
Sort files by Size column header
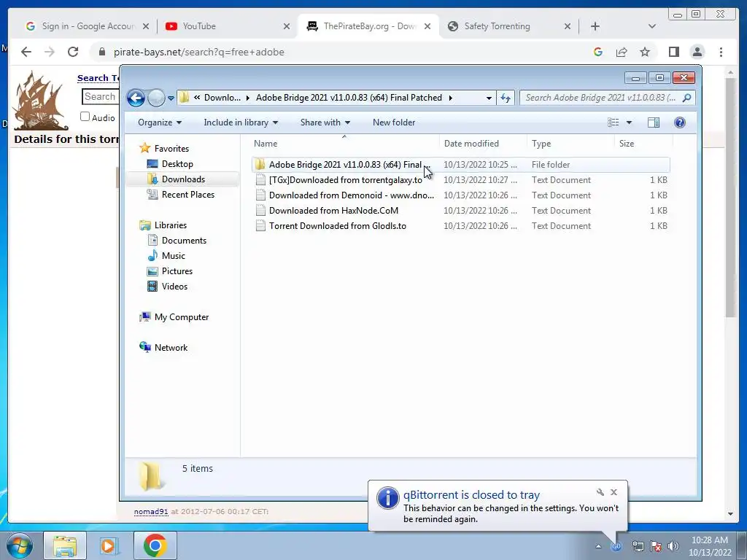643,144
